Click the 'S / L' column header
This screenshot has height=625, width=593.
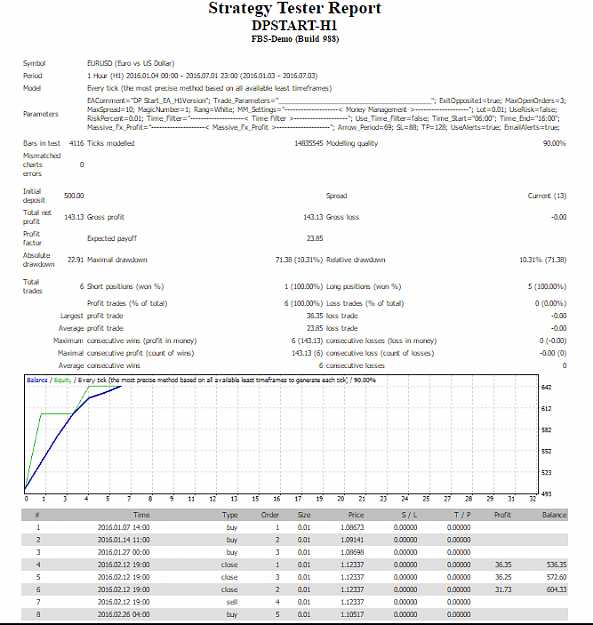coord(409,515)
